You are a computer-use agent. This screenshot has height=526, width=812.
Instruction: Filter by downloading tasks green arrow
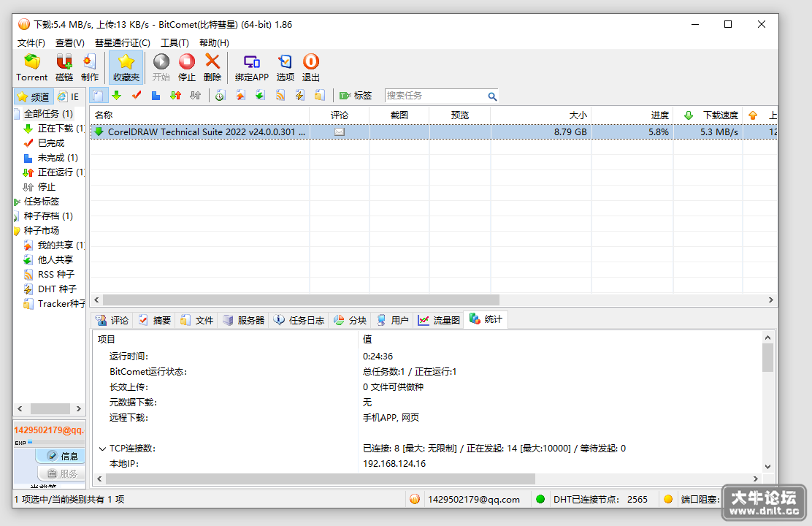point(117,96)
